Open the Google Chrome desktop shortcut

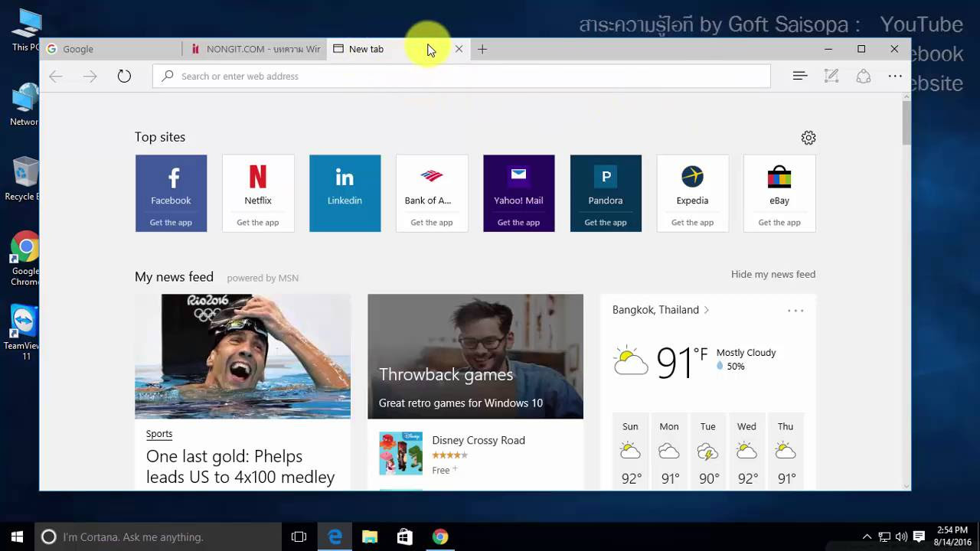pyautogui.click(x=25, y=258)
